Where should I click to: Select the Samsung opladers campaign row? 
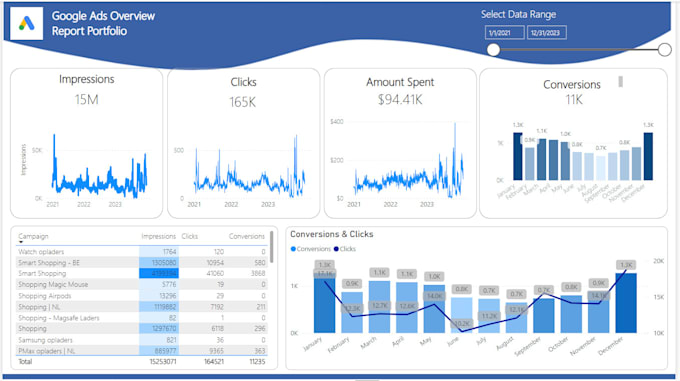coord(142,340)
